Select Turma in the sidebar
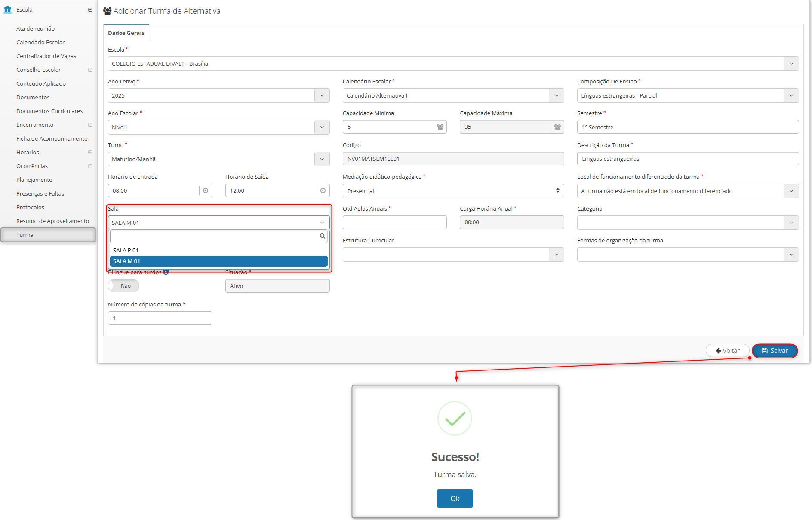Image resolution: width=812 pixels, height=520 pixels. [x=48, y=235]
